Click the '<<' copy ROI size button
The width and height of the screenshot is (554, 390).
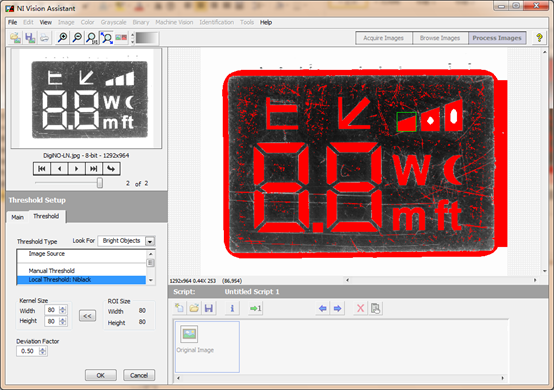tap(87, 315)
